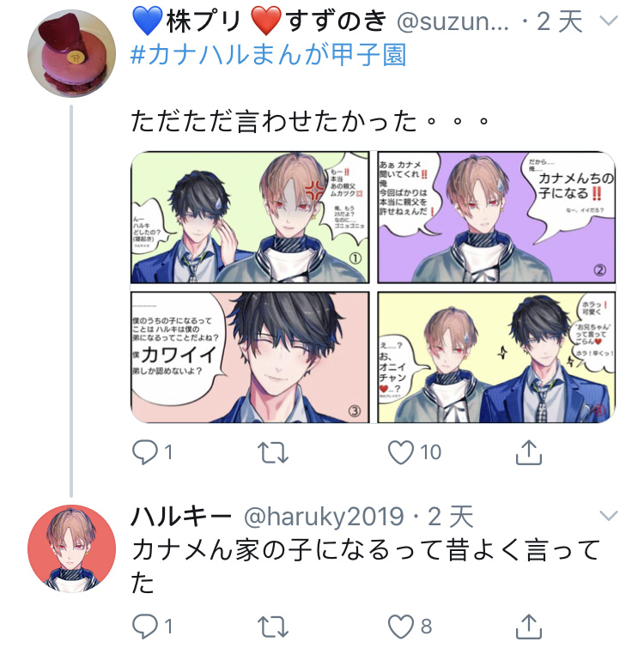Reply to ハルキー's tweet
This screenshot has height=648, width=644.
coord(144,626)
